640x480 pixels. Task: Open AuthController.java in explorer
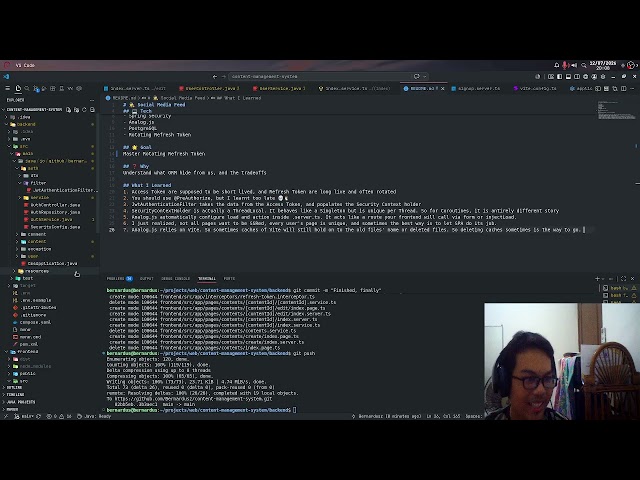(x=52, y=205)
